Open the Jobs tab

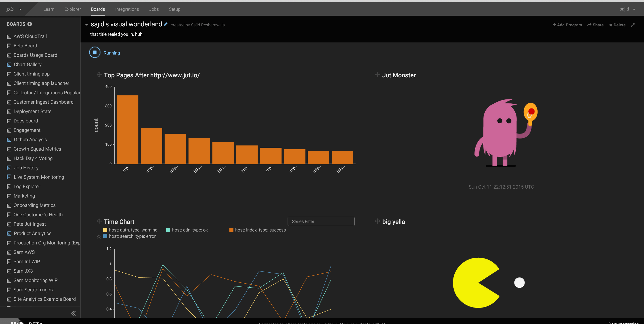[x=154, y=9]
